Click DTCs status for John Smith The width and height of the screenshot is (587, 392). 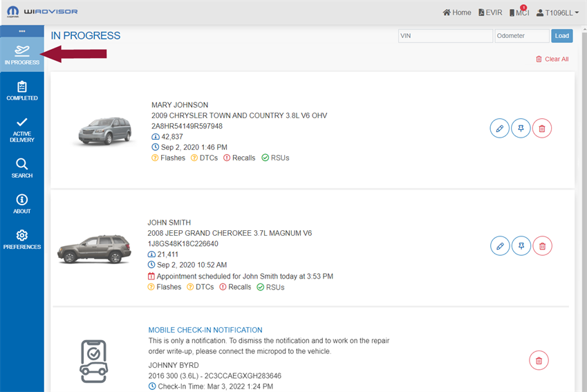[201, 287]
